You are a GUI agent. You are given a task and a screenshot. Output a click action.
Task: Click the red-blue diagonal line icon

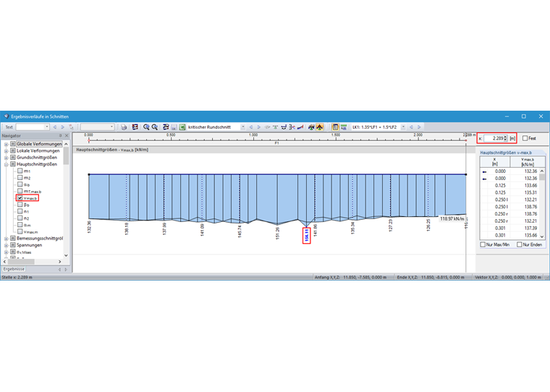(300, 127)
